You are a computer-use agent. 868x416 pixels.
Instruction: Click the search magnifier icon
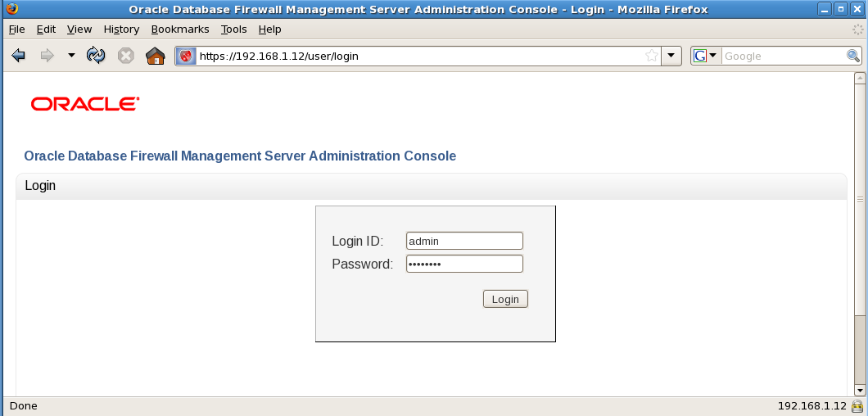[x=852, y=56]
